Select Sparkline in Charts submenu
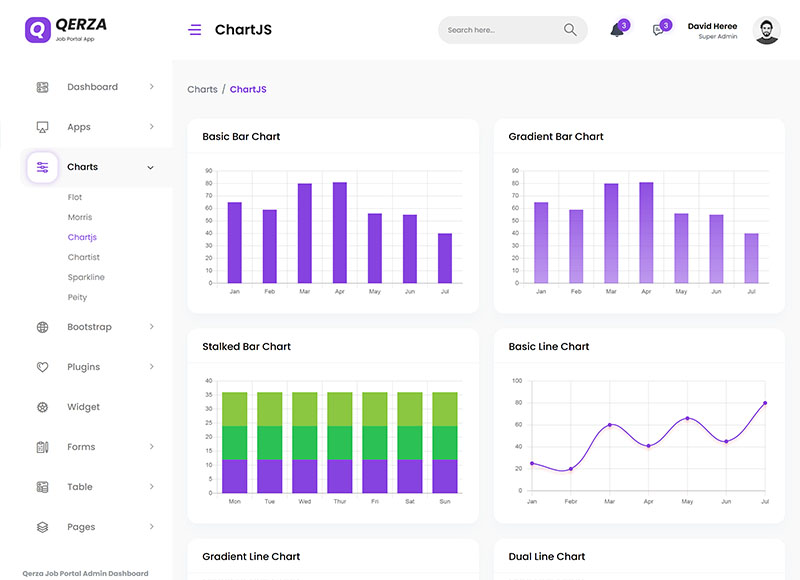 point(86,277)
